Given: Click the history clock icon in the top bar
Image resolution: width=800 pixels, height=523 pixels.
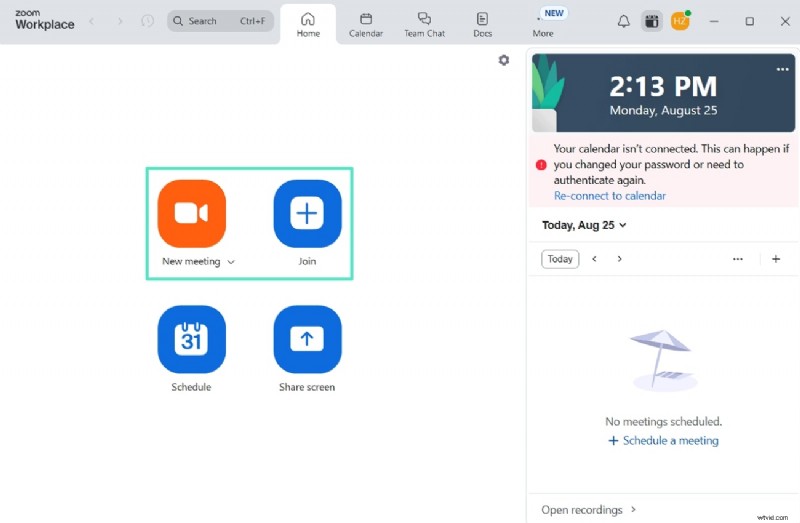Looking at the screenshot, I should [148, 21].
